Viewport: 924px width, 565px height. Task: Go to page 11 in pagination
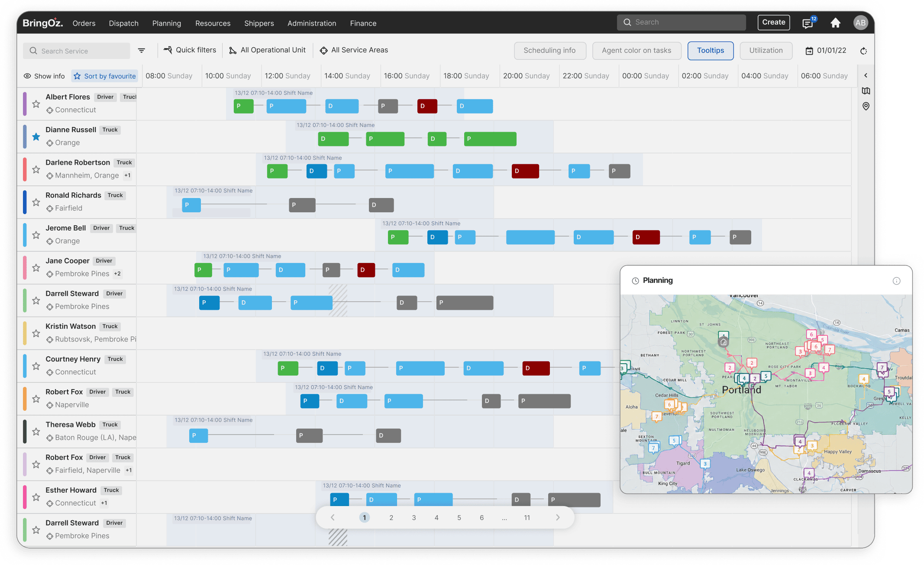click(527, 518)
